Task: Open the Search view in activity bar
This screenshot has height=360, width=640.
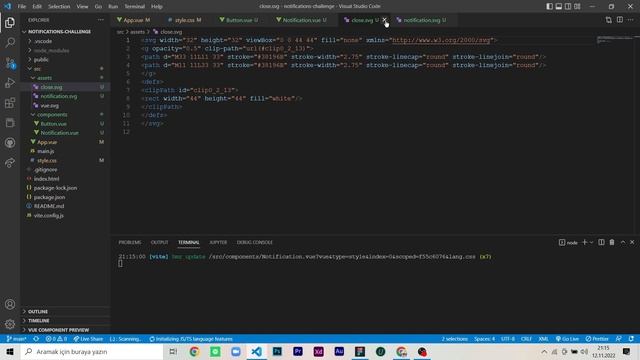Action: click(10, 42)
